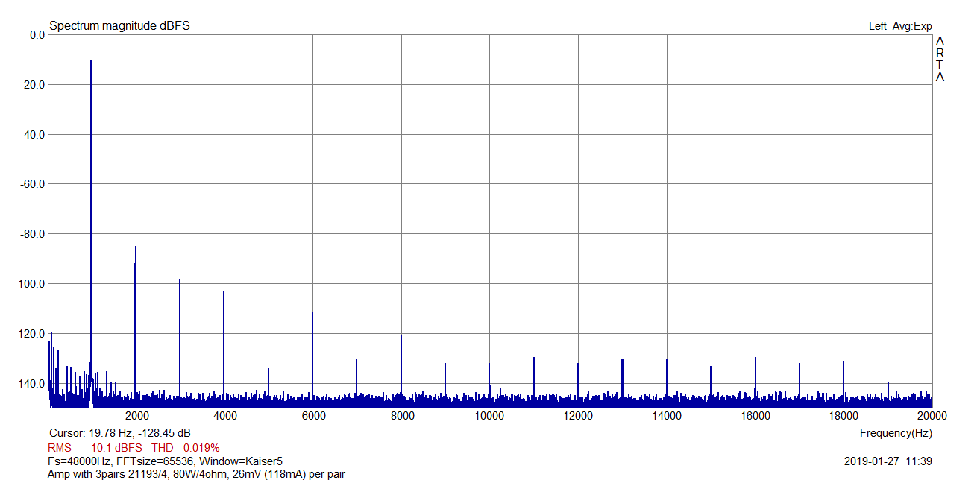Click the '-20.0' y-axis label

33,85
